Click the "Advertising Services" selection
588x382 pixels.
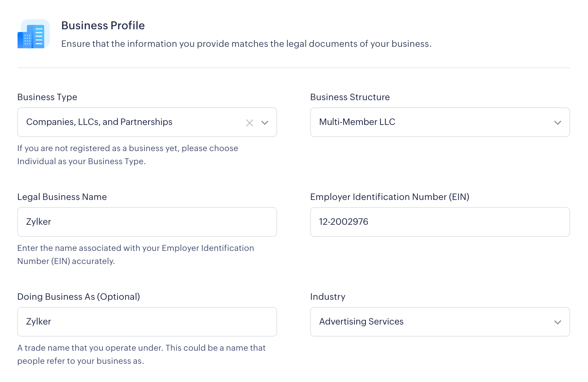[x=361, y=322]
